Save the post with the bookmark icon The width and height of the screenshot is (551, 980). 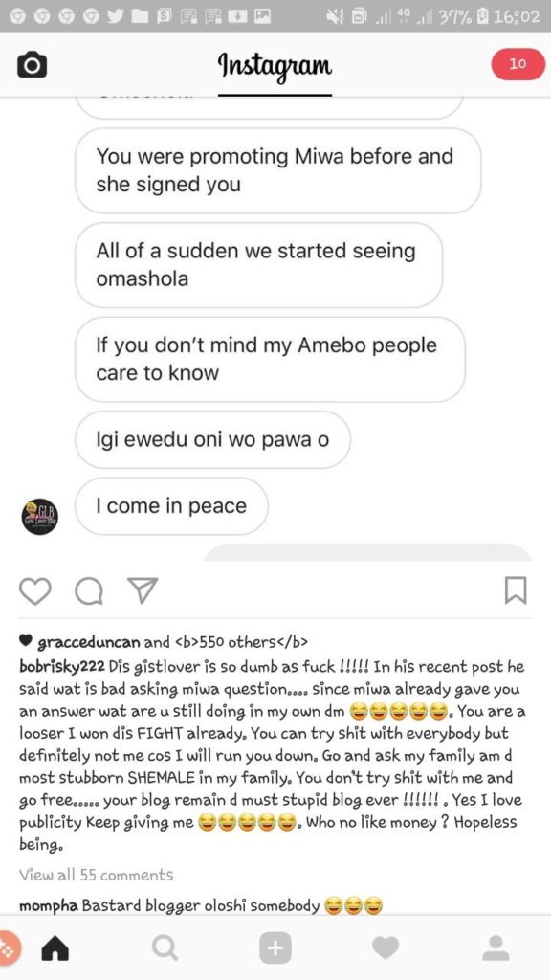[516, 590]
